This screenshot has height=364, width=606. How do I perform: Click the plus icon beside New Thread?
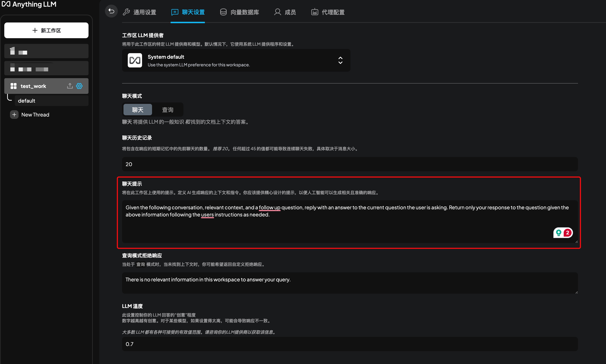pyautogui.click(x=14, y=114)
